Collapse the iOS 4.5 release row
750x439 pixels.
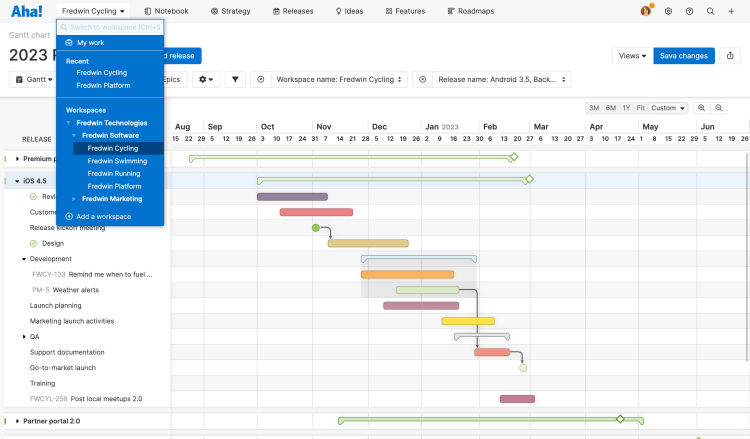(x=17, y=181)
